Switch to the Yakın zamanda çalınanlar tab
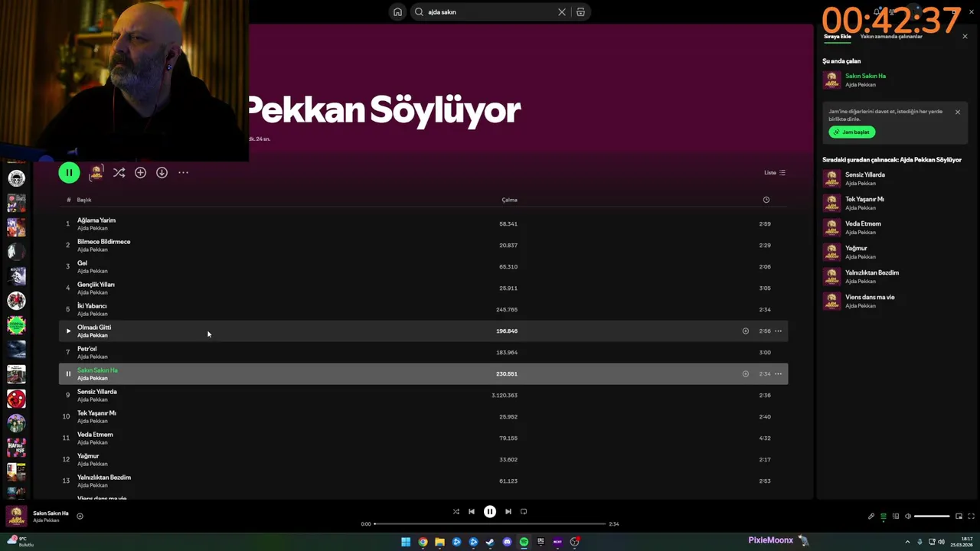The image size is (980, 551). tap(891, 37)
